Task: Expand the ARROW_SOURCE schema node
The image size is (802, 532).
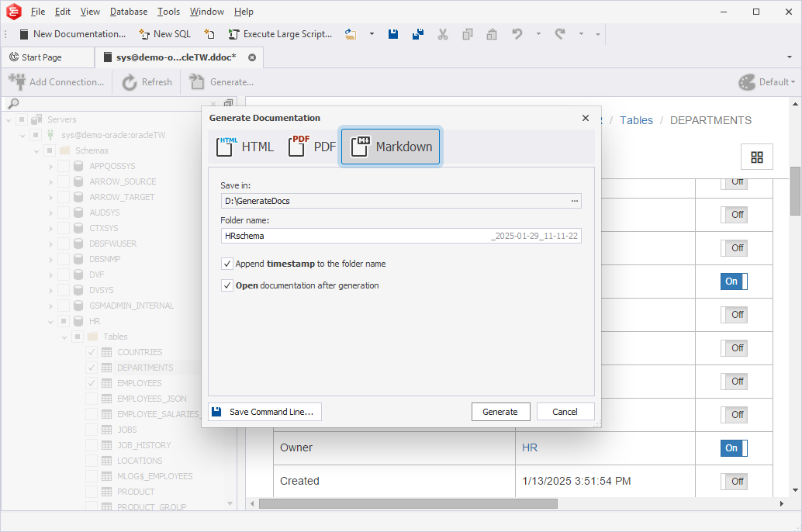Action: 50,181
